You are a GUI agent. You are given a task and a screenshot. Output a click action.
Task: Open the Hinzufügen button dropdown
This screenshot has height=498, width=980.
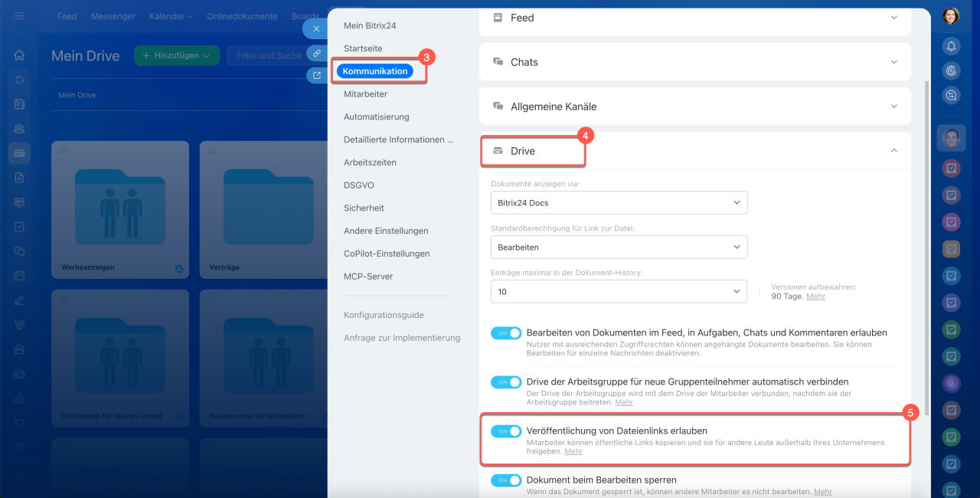pos(177,55)
